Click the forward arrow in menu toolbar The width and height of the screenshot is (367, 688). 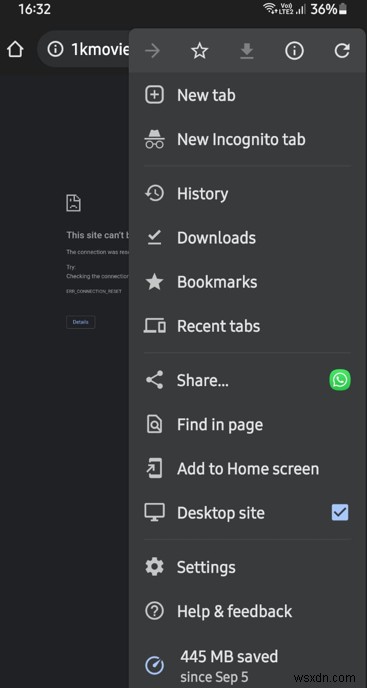(152, 51)
